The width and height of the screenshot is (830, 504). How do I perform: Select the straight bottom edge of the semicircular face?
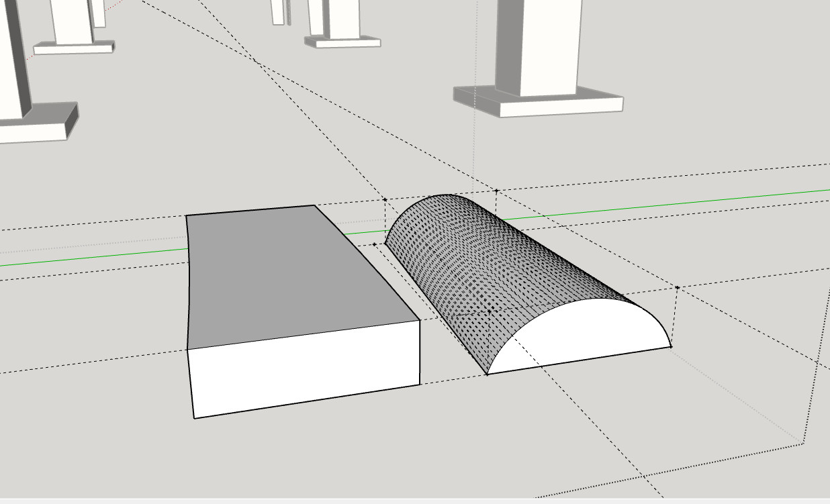coord(578,360)
